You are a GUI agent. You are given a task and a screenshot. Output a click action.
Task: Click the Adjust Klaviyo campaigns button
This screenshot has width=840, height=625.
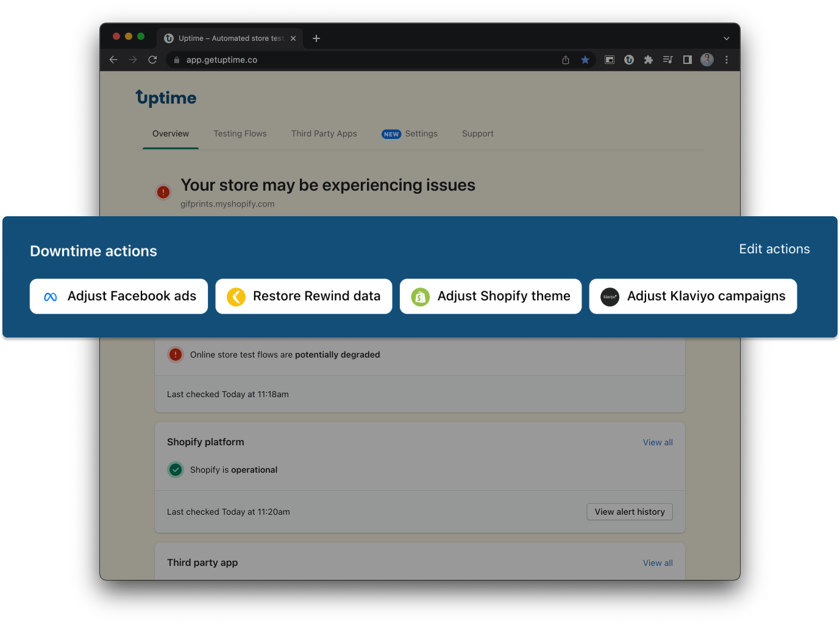click(693, 296)
